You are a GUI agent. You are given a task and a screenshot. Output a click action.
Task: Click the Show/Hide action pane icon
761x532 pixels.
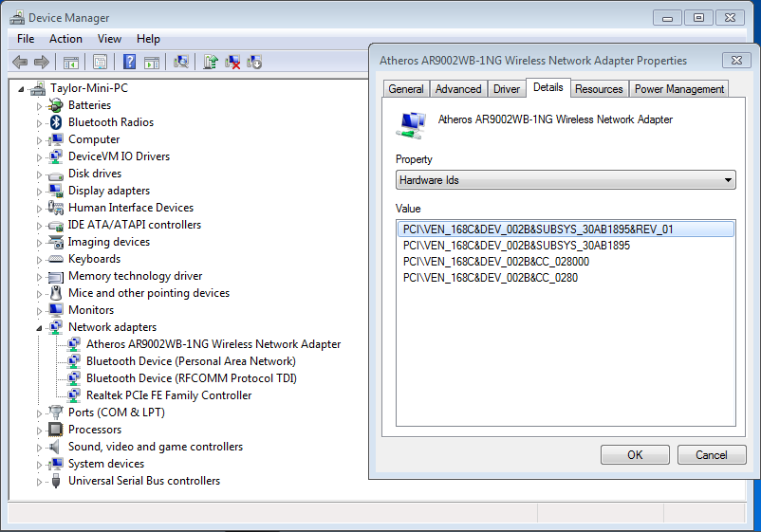click(x=152, y=62)
